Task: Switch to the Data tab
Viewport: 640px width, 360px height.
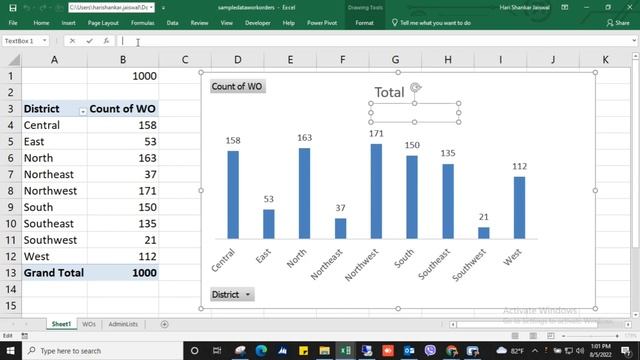Action: [x=172, y=23]
